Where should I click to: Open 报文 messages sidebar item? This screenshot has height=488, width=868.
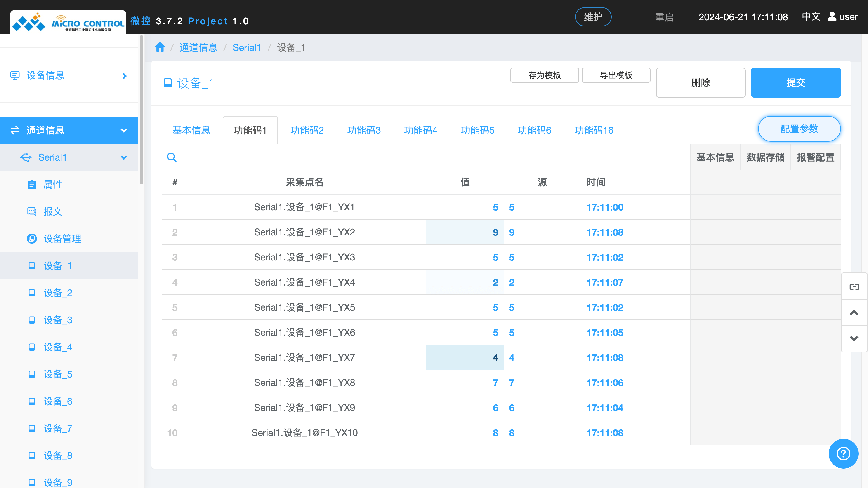[x=53, y=211]
